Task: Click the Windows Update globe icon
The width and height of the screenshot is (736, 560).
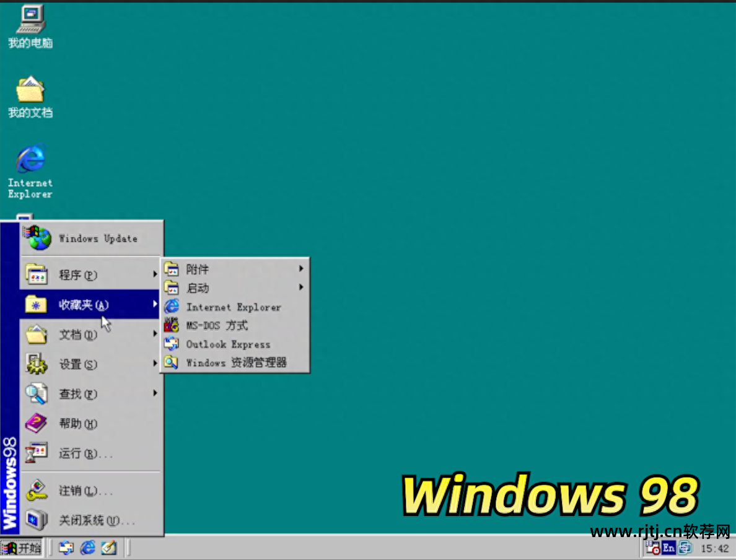Action: [38, 237]
